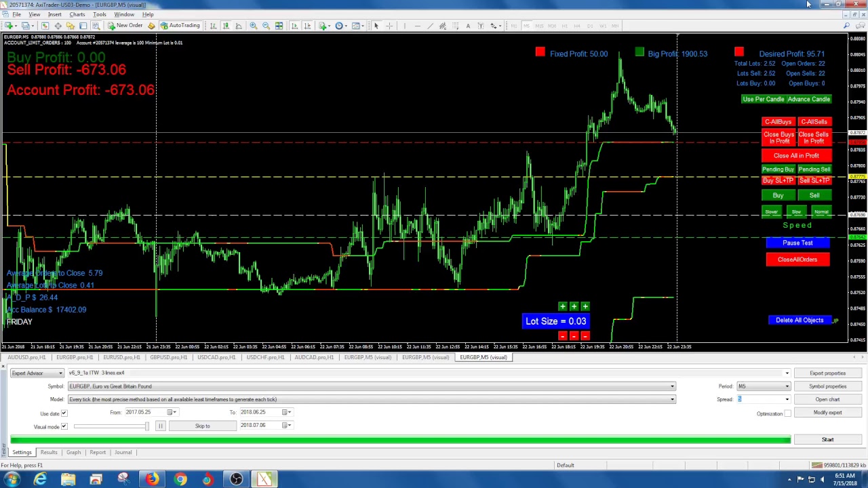This screenshot has height=488, width=868.
Task: Select the Cursor arrow tool
Action: click(376, 26)
